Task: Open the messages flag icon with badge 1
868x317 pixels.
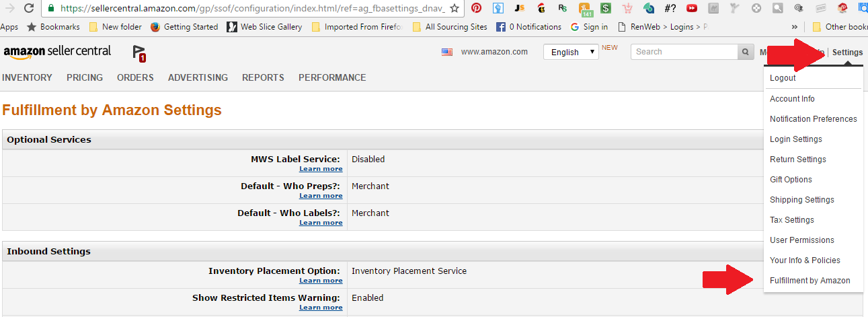Action: [x=139, y=53]
